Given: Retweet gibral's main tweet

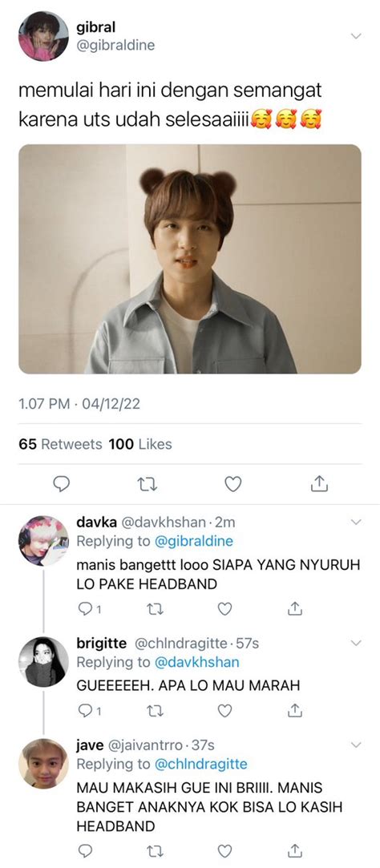Looking at the screenshot, I should pyautogui.click(x=147, y=484).
